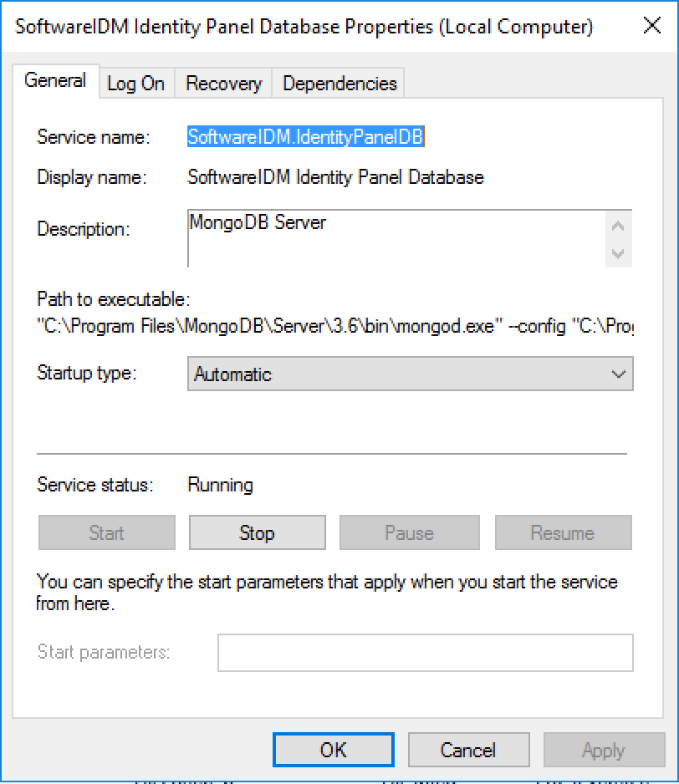Click the General tab

pos(55,80)
